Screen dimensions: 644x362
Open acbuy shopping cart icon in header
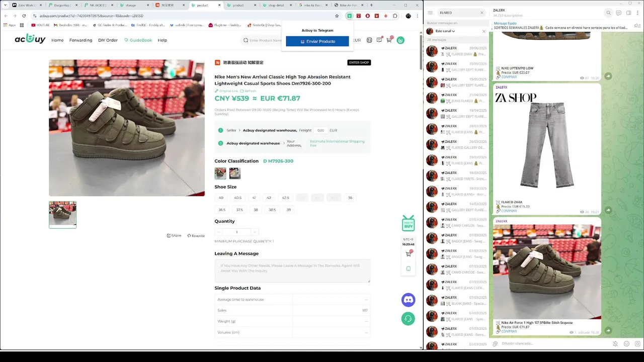(x=389, y=40)
